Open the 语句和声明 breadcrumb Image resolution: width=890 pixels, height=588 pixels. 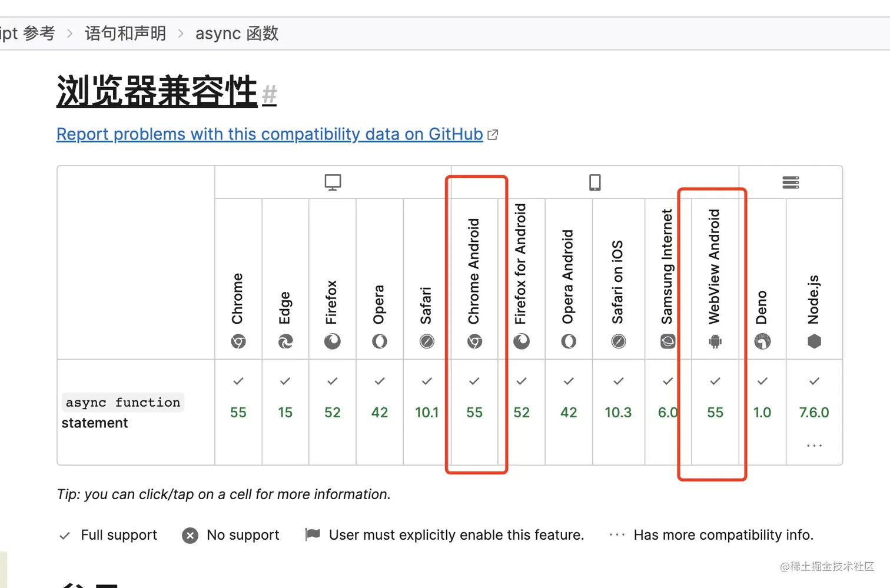point(125,34)
